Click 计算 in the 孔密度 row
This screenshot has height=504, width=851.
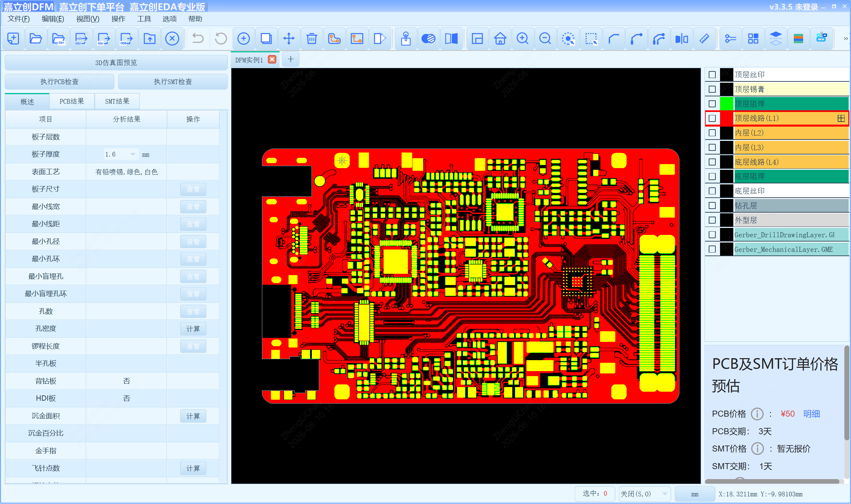coord(193,329)
